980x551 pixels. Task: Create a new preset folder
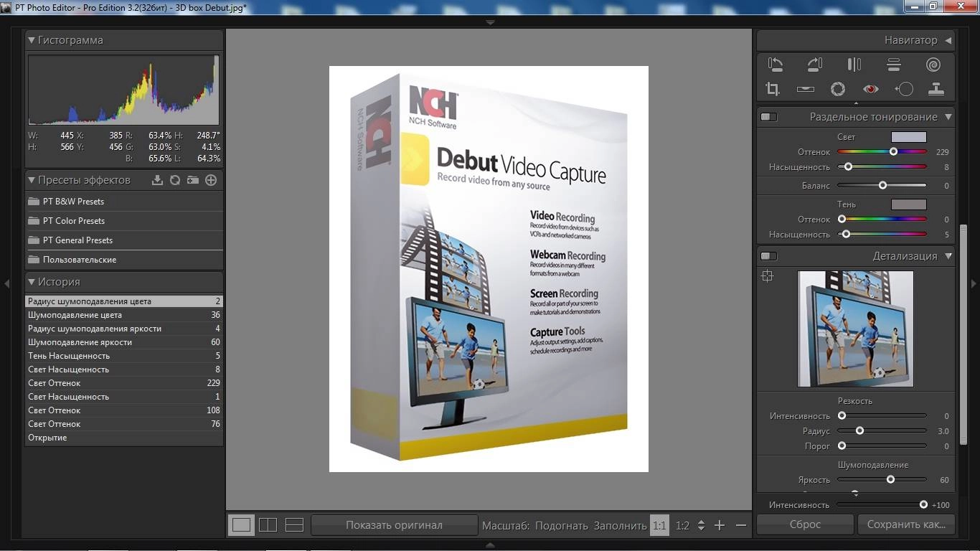[193, 180]
